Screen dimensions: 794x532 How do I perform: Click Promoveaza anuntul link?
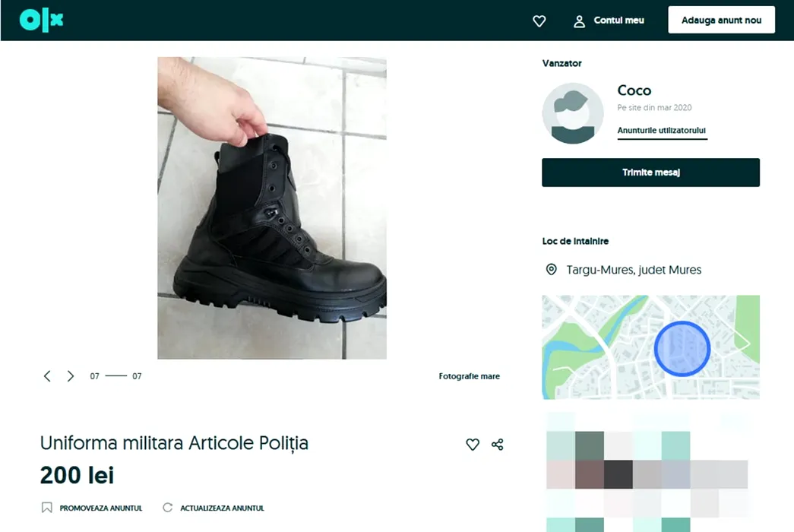pyautogui.click(x=101, y=508)
